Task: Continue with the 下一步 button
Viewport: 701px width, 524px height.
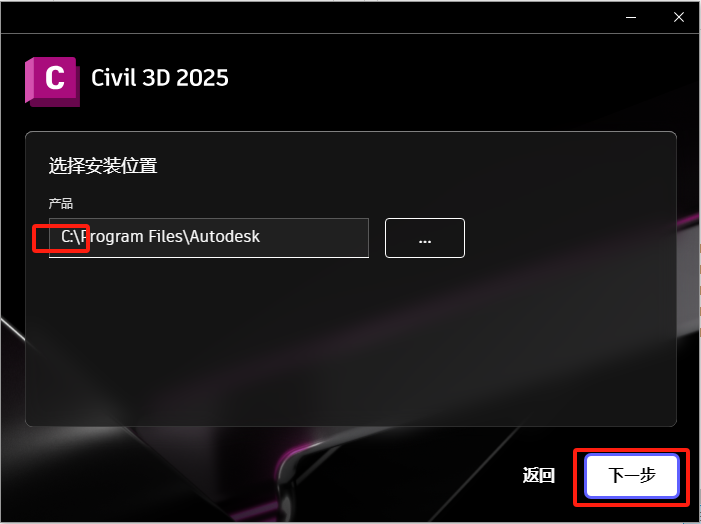Action: pyautogui.click(x=632, y=475)
